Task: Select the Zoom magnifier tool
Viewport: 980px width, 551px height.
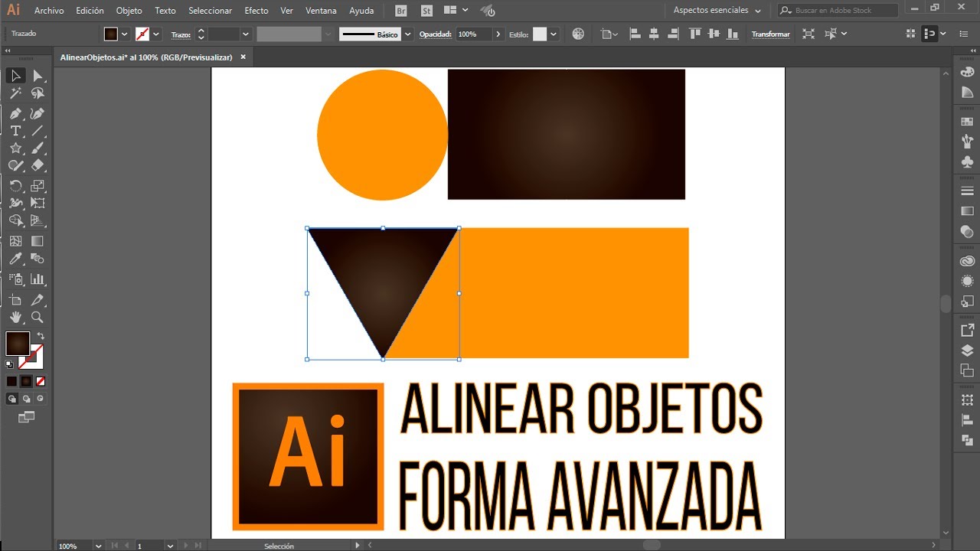Action: point(38,317)
